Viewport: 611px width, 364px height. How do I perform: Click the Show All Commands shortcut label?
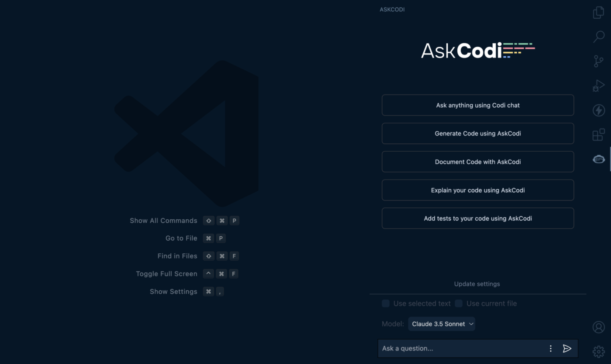click(164, 221)
